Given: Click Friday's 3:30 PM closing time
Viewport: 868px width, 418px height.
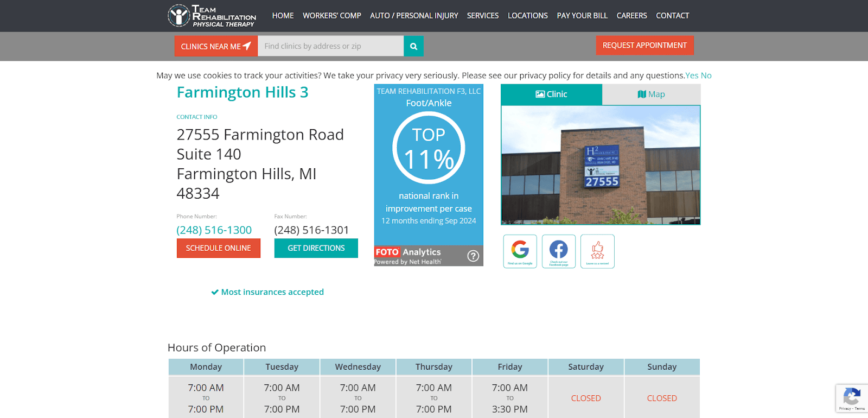Looking at the screenshot, I should (510, 409).
